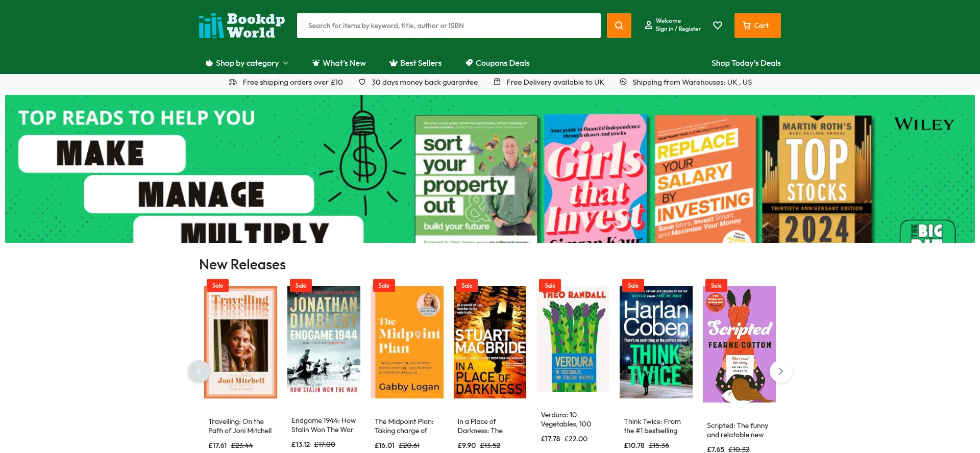Click price £17.61 for Travelling
The image size is (980, 453).
[217, 445]
